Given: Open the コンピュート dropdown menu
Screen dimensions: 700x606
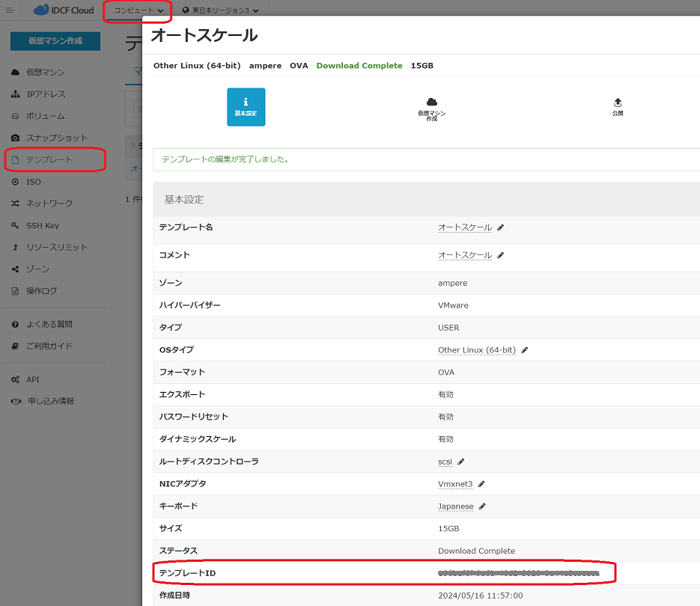Looking at the screenshot, I should (x=139, y=10).
